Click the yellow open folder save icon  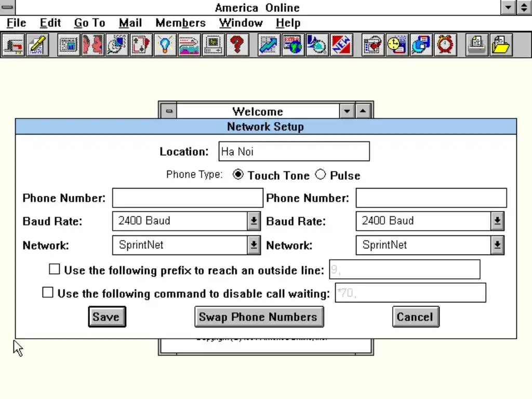point(501,45)
